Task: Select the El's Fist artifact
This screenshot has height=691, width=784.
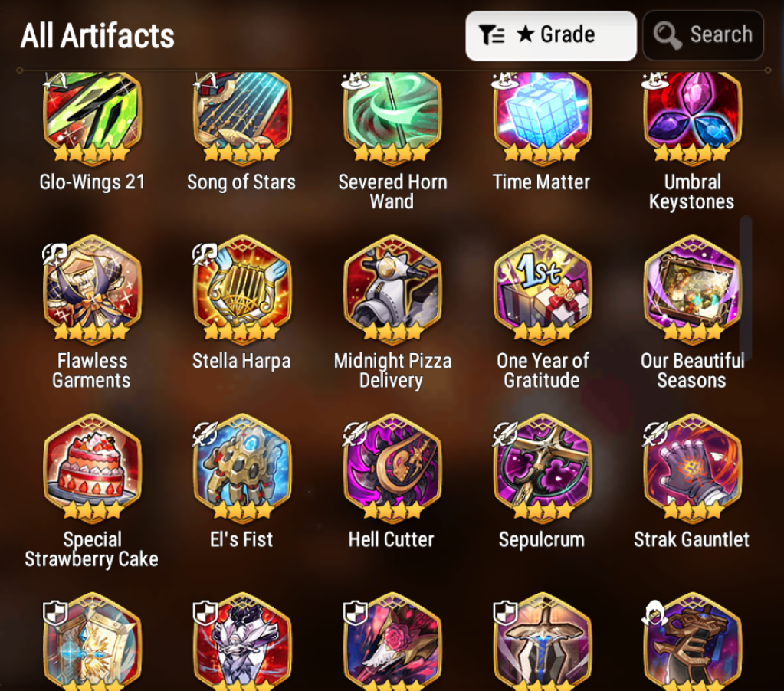Action: pos(242,468)
